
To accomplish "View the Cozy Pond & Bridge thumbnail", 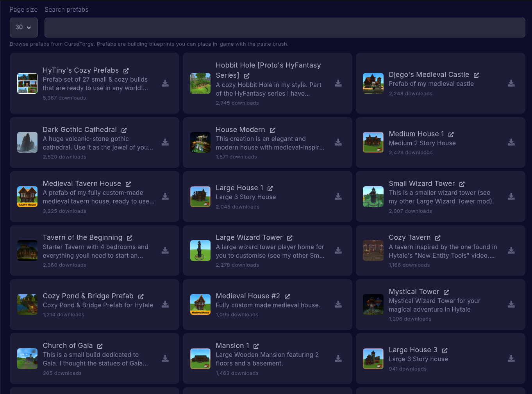I will coord(27,304).
